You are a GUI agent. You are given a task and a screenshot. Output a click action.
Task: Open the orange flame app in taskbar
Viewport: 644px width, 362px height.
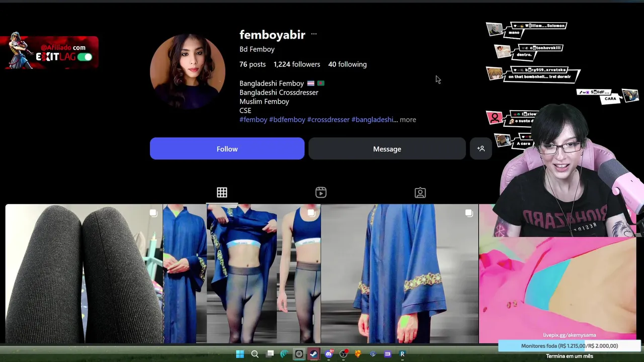point(358,354)
